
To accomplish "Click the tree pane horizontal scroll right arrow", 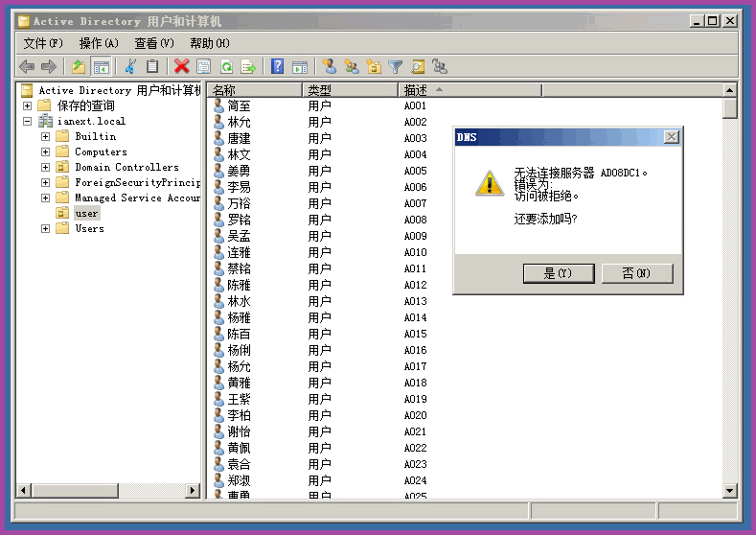I will (193, 491).
